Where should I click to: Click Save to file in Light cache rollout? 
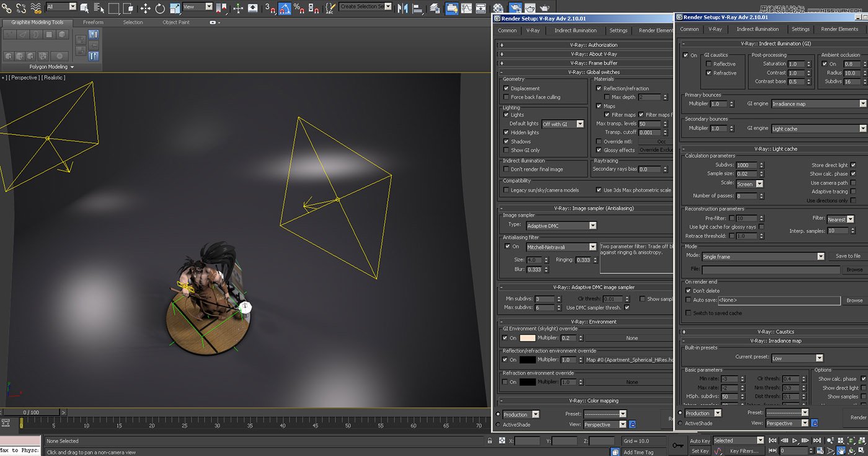click(x=848, y=255)
